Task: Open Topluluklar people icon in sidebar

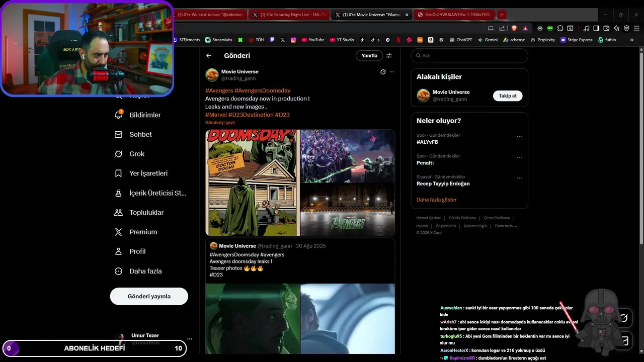Action: [x=119, y=212]
